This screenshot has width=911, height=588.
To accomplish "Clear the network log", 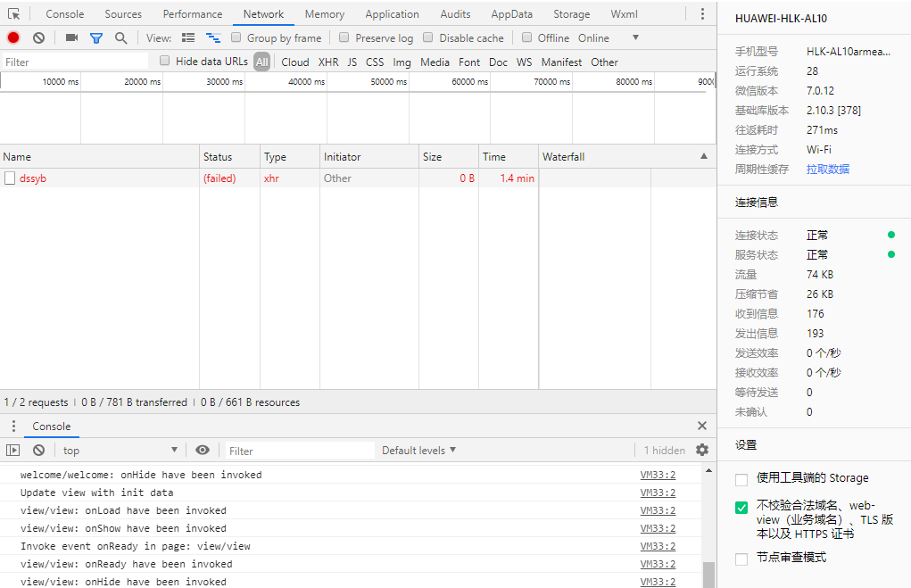I will [39, 37].
